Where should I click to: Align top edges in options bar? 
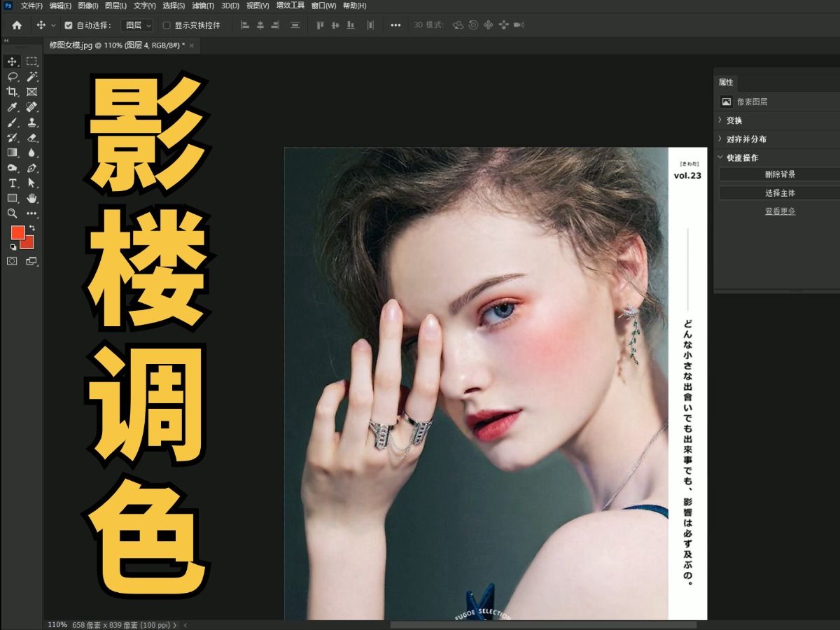tap(320, 25)
